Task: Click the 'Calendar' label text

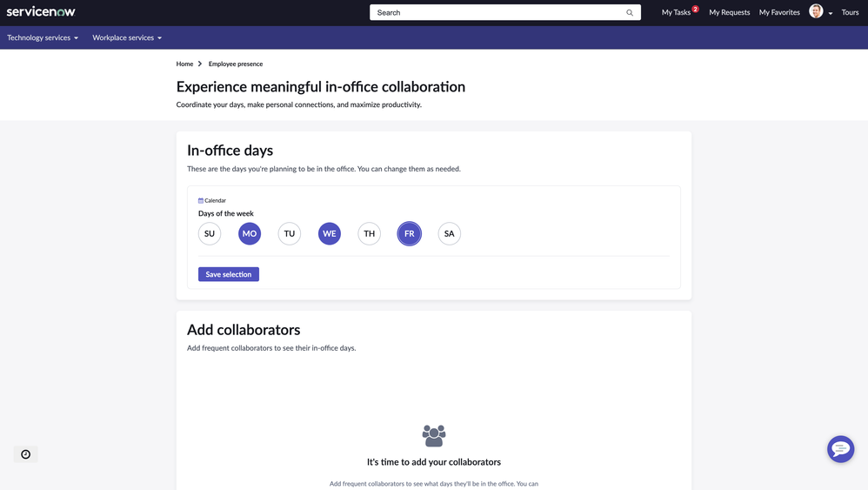Action: pyautogui.click(x=216, y=200)
